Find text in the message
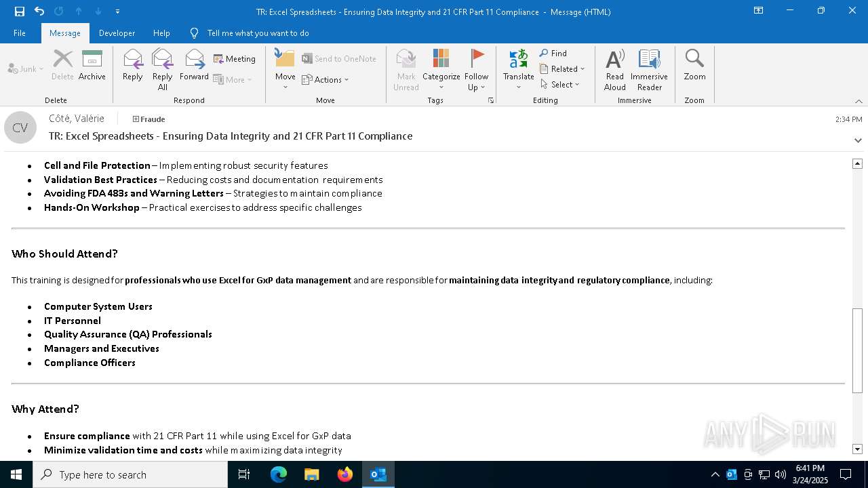Image resolution: width=868 pixels, height=488 pixels. [x=553, y=54]
